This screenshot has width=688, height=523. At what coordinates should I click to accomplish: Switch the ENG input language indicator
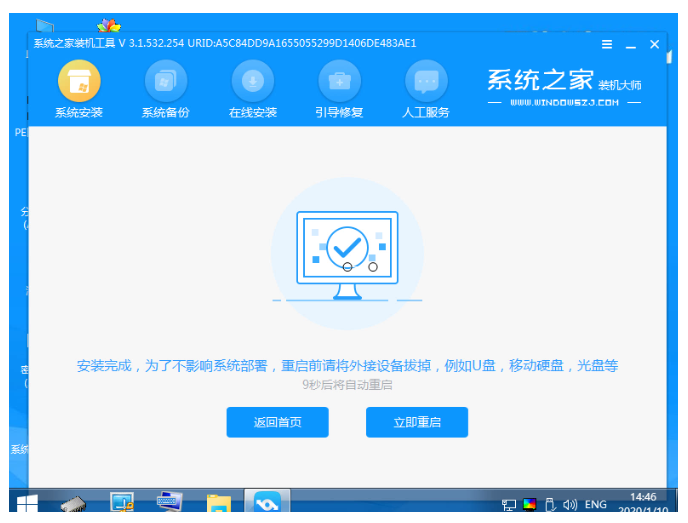[596, 505]
